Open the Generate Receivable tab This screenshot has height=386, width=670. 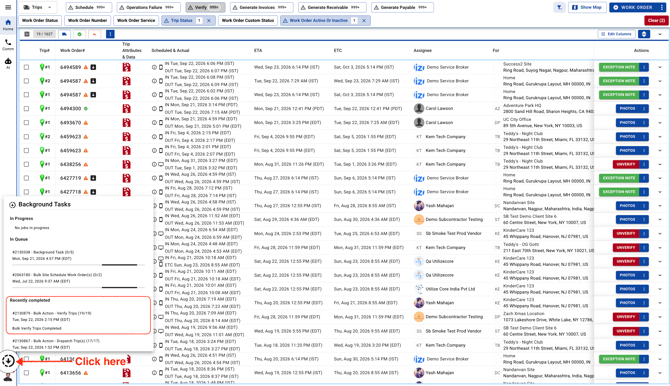coord(332,7)
